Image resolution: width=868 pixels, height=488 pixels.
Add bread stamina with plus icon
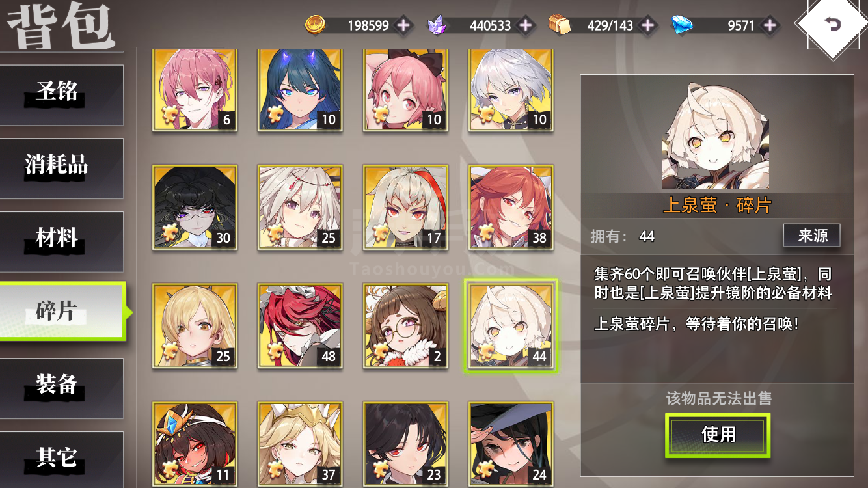pos(647,25)
